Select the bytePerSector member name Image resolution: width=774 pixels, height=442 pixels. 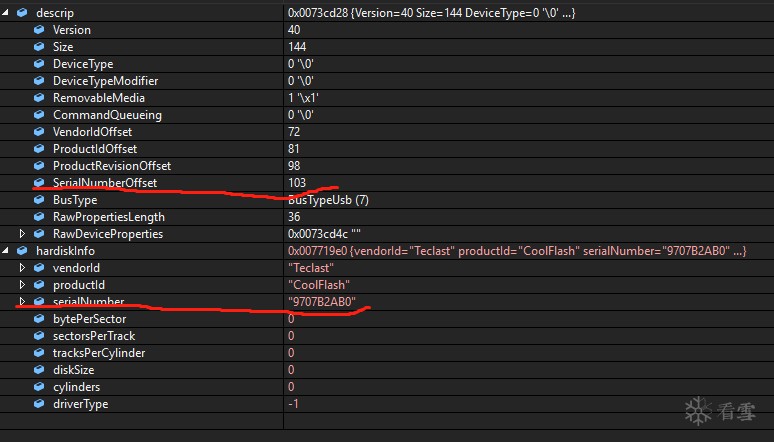pyautogui.click(x=89, y=319)
